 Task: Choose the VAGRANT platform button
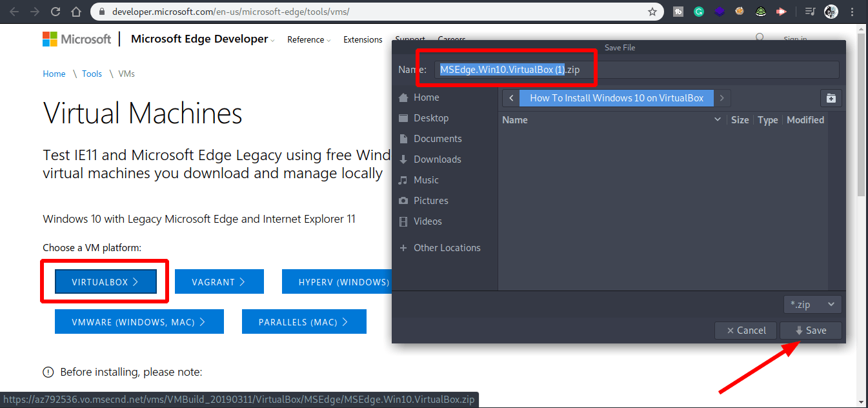coord(219,281)
